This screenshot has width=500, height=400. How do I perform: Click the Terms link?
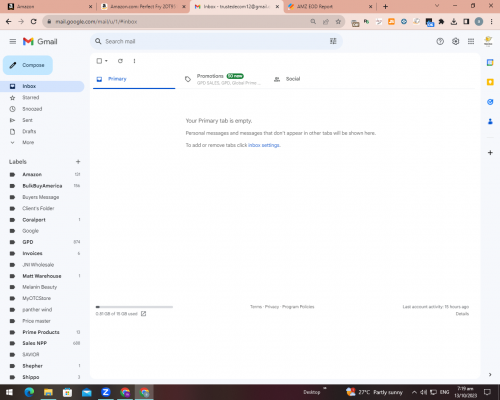pos(256,307)
